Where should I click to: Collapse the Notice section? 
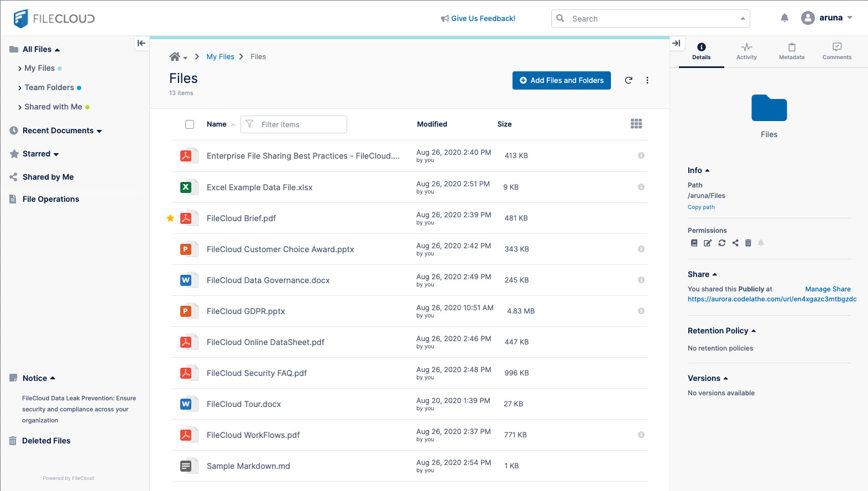(x=53, y=378)
